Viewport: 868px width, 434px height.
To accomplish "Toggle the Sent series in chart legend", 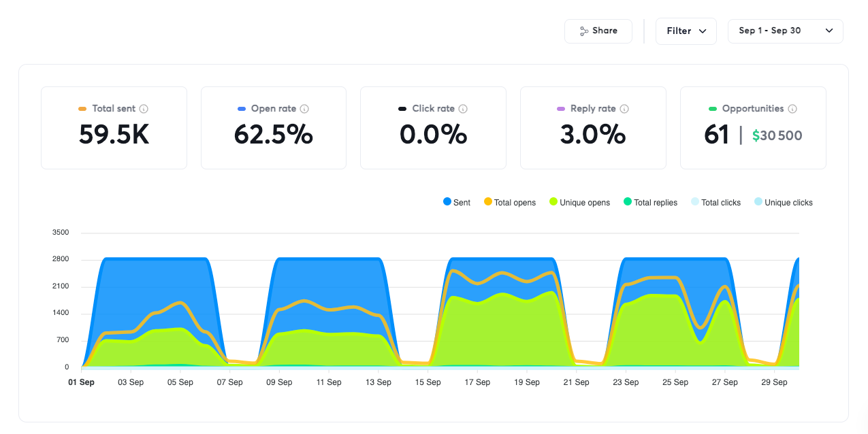I will click(x=457, y=203).
